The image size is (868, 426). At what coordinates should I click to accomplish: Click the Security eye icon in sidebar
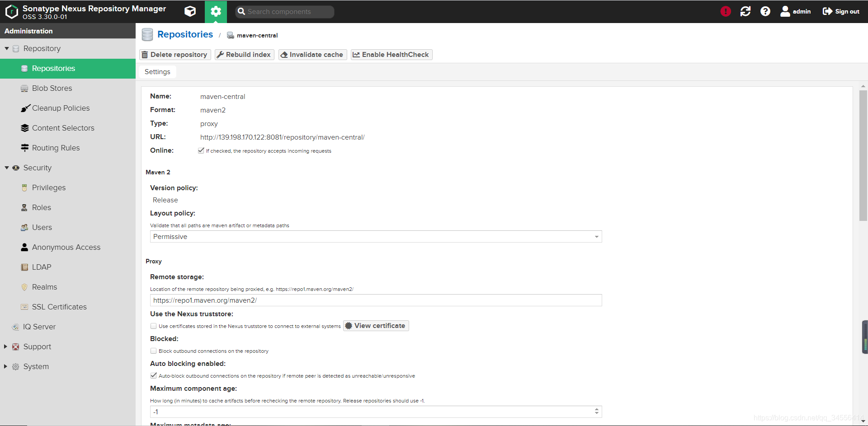coord(15,168)
